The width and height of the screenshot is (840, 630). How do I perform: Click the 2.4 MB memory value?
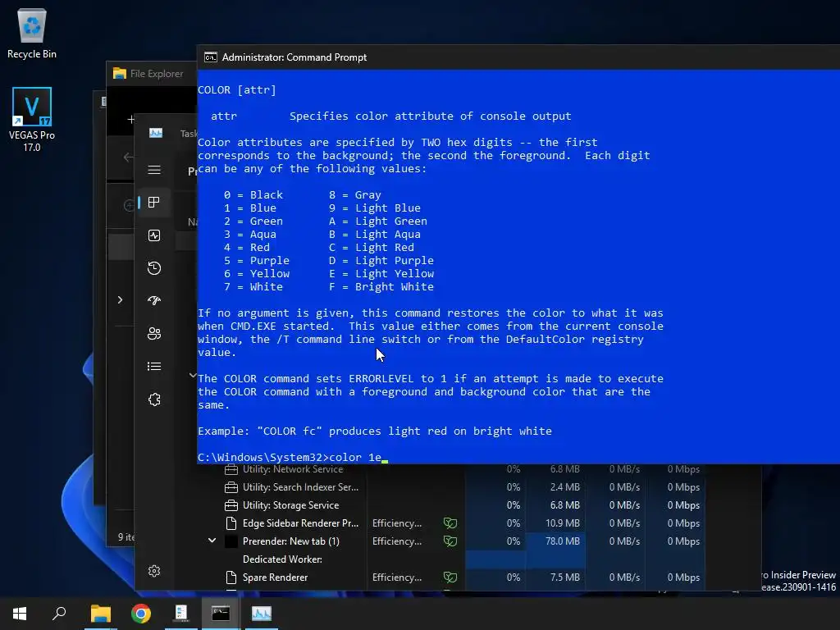(x=564, y=487)
